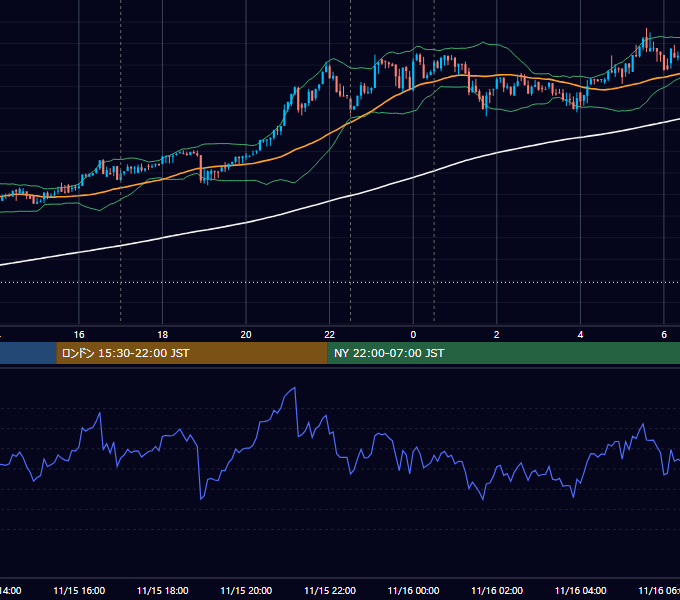680x600 pixels.
Task: Click the oscillator trough near 19:00
Action: [201, 499]
